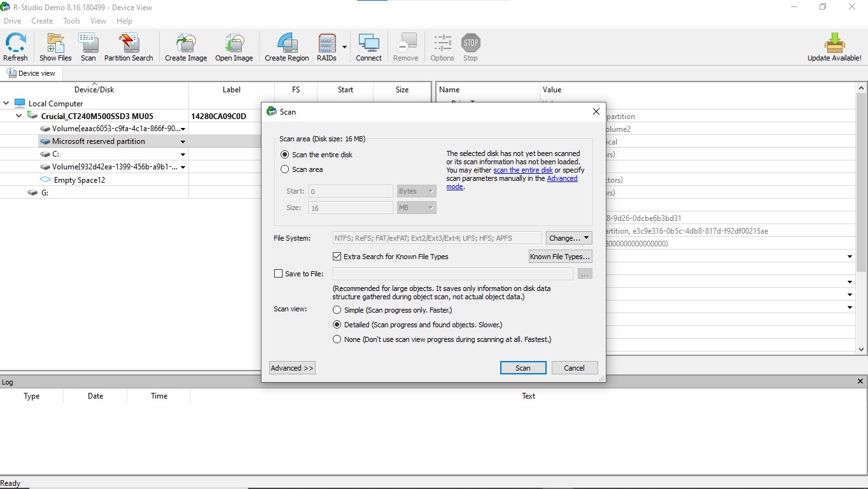Open dropdown for Volume{eaac6053 row
This screenshot has height=489, width=868.
click(183, 129)
